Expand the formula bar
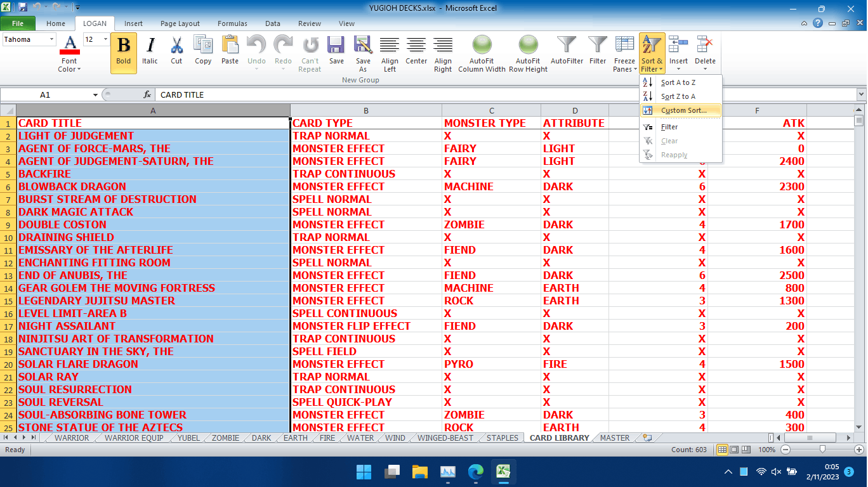This screenshot has height=487, width=868. pyautogui.click(x=861, y=94)
